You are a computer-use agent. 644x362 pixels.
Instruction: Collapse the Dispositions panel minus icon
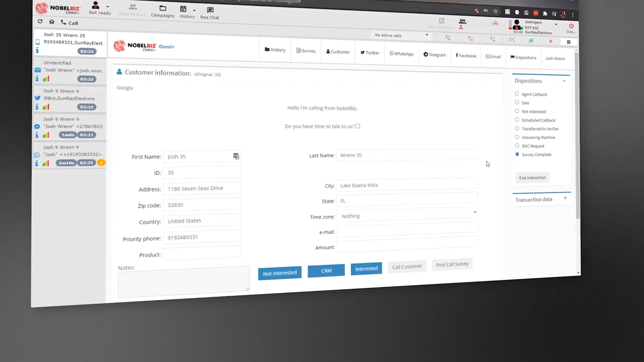pyautogui.click(x=564, y=81)
